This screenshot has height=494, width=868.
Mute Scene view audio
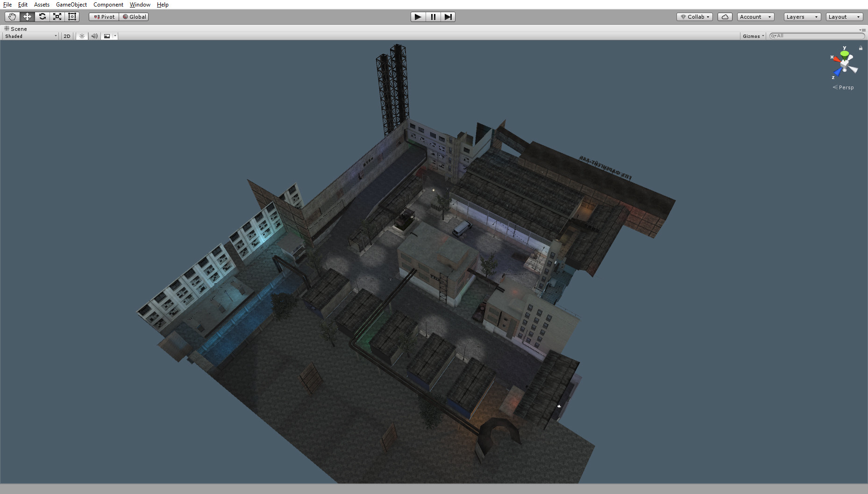(x=94, y=36)
